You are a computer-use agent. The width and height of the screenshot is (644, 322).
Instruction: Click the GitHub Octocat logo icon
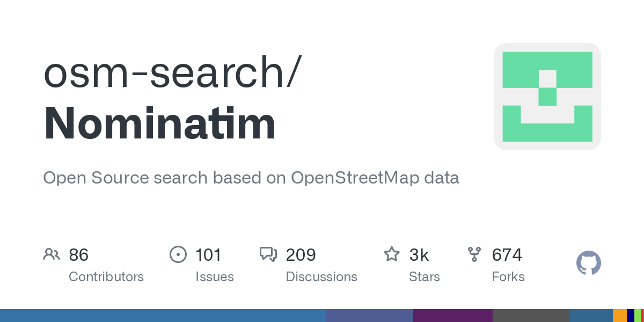pos(589,263)
